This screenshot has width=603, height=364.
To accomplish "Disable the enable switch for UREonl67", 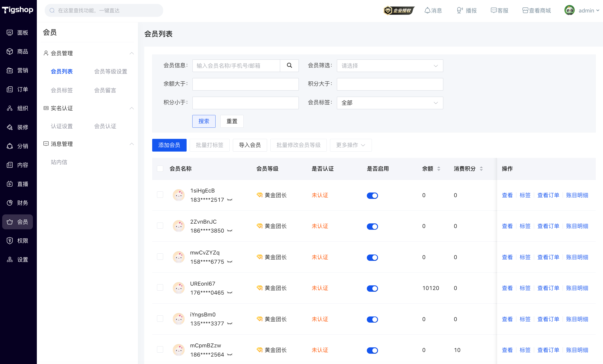I will click(372, 288).
